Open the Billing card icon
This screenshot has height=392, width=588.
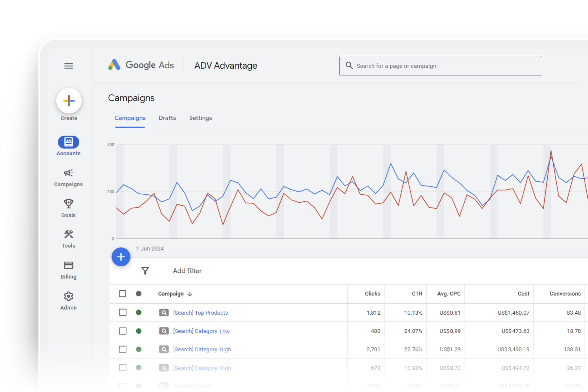tap(69, 265)
